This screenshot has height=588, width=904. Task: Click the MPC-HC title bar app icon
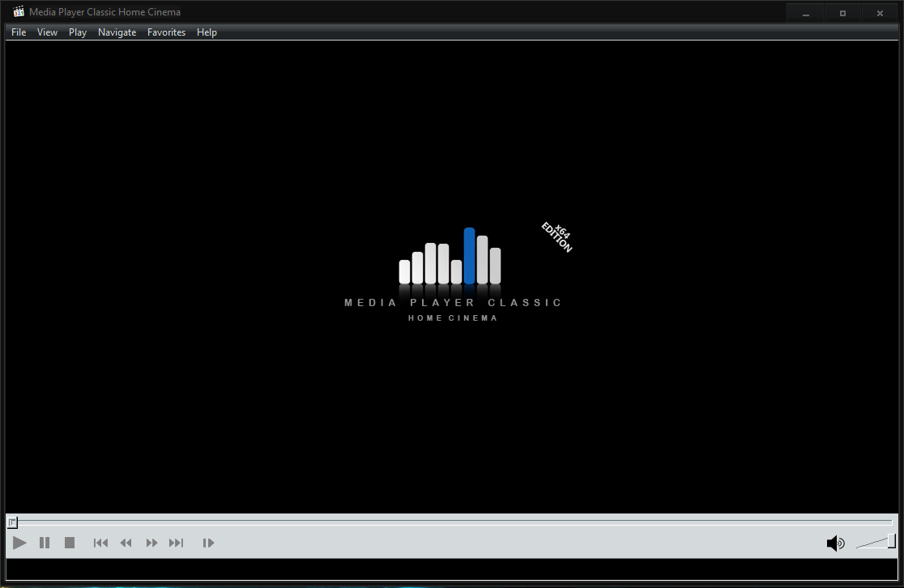19,11
